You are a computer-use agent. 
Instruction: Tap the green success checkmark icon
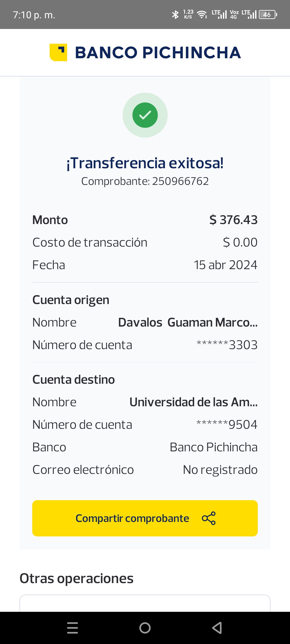click(x=145, y=115)
